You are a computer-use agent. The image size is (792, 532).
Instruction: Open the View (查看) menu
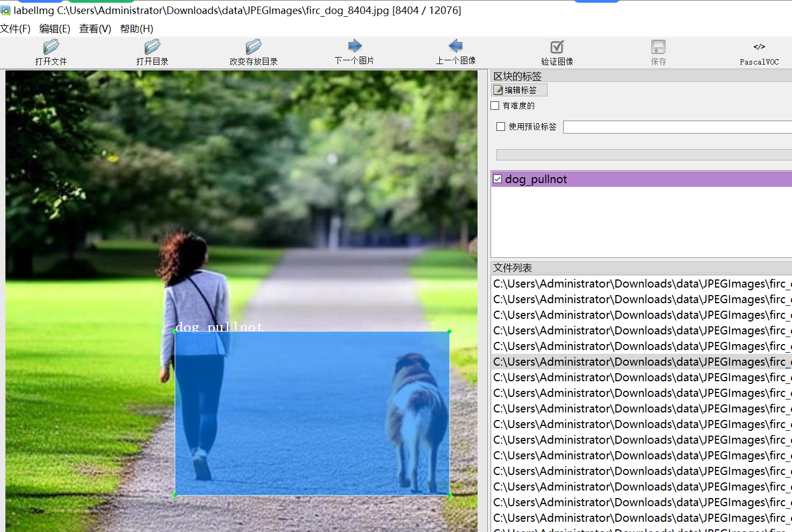[95, 29]
